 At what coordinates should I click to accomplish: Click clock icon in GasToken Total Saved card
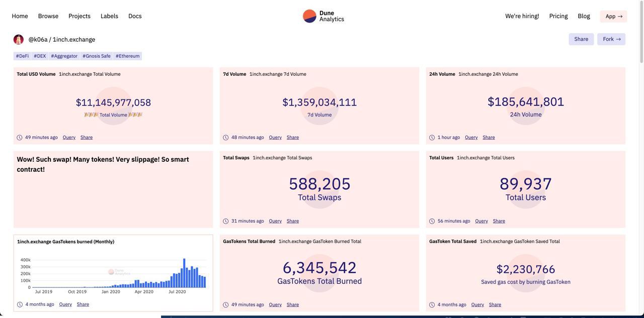point(432,305)
